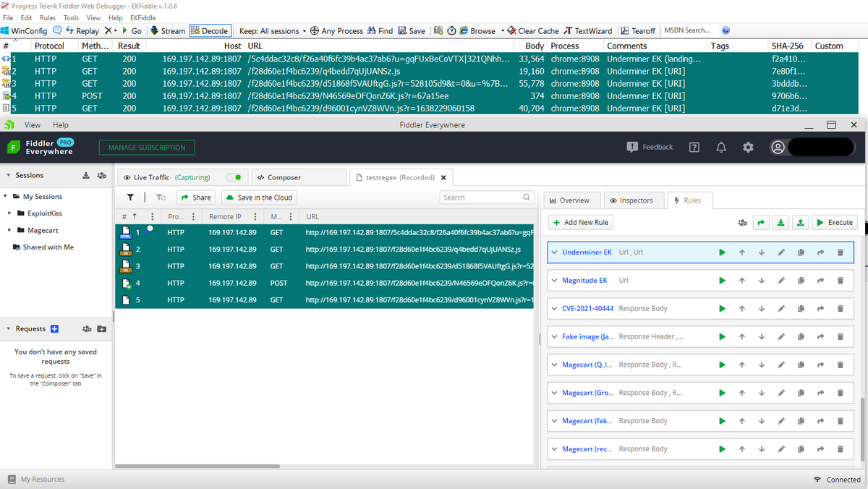Open the Tools menu in EKFiddle menu bar
This screenshot has height=489, width=868.
click(x=71, y=17)
